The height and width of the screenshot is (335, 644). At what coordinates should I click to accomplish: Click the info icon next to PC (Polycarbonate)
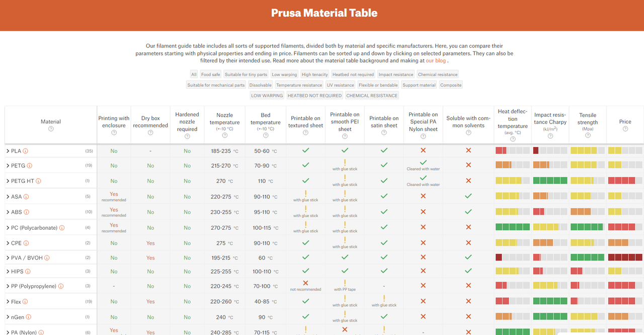tap(62, 228)
